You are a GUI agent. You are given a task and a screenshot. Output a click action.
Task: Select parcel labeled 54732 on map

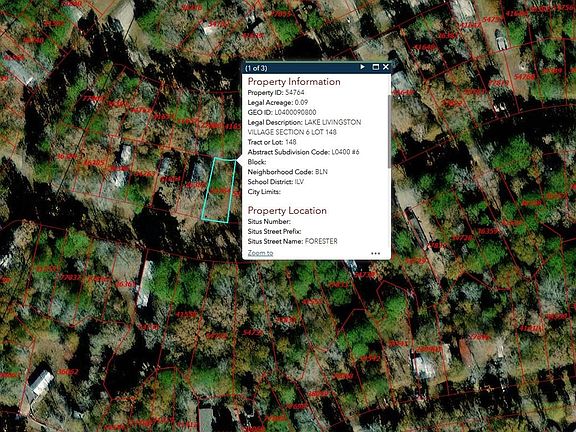(253, 332)
